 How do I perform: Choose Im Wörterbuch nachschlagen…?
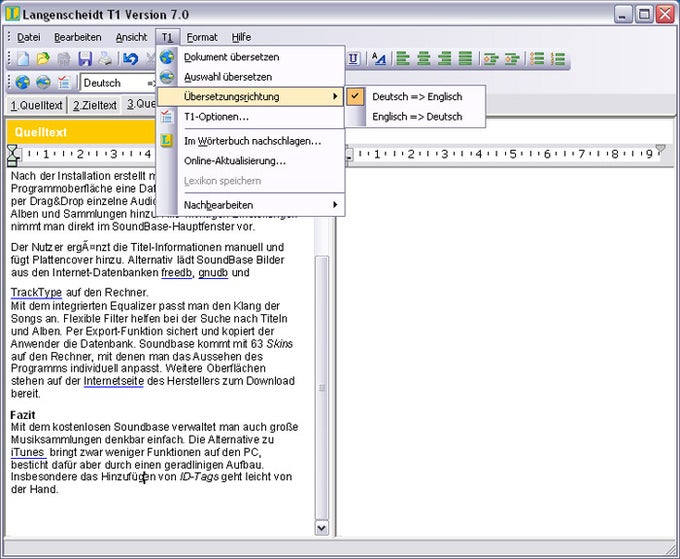(x=251, y=141)
